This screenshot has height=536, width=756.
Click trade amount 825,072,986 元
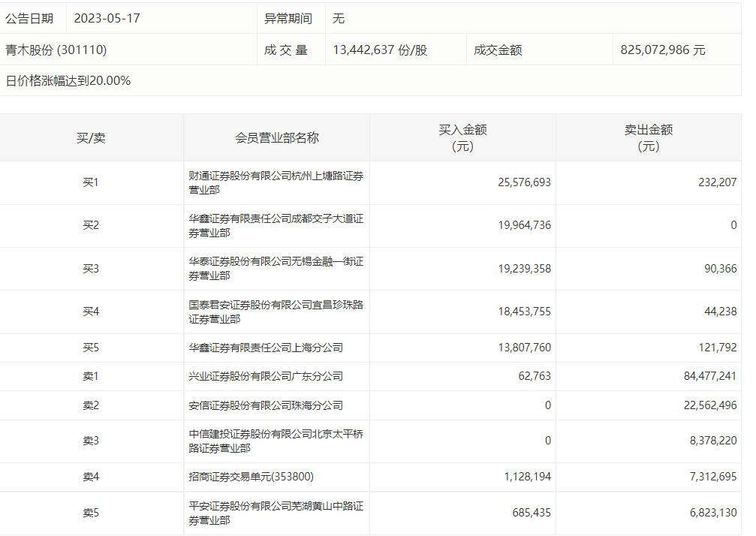click(x=662, y=50)
